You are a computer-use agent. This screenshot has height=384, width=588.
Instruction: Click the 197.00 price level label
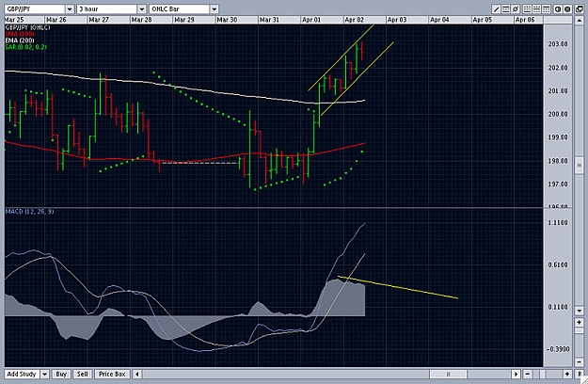(x=558, y=184)
